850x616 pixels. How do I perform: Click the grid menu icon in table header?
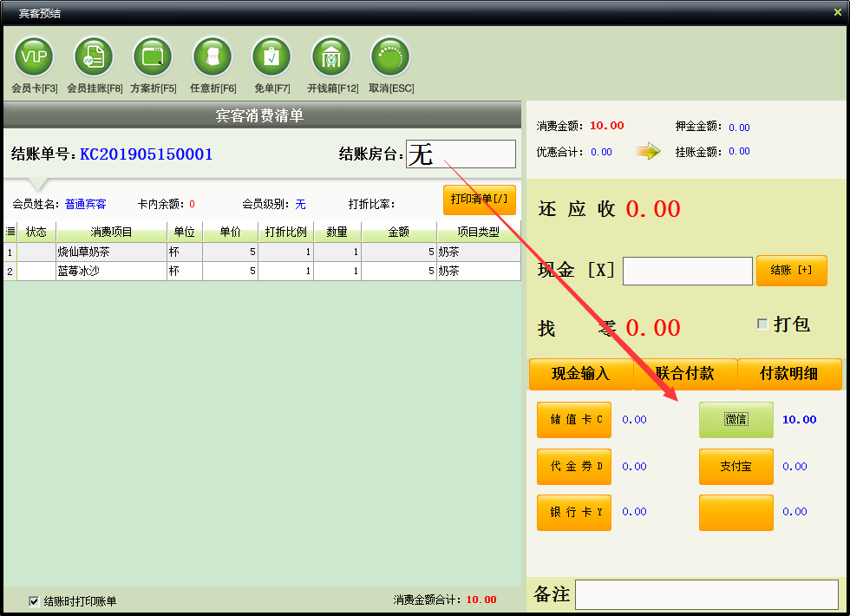pyautogui.click(x=10, y=233)
